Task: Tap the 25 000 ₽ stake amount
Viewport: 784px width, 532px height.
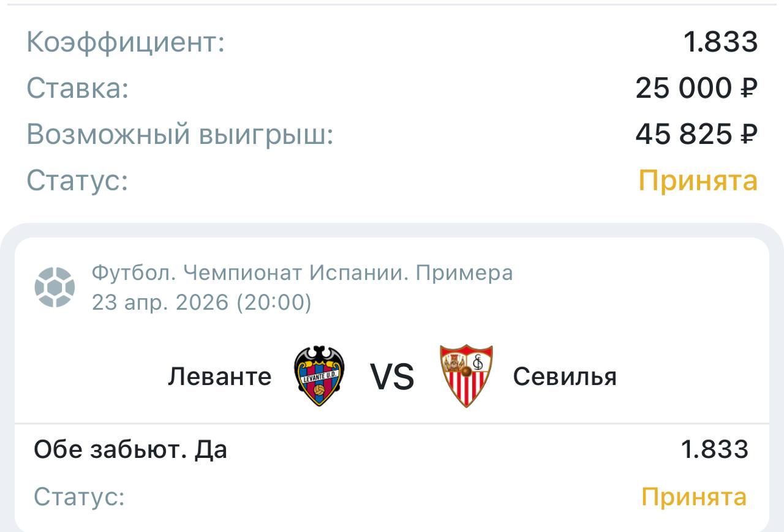Action: pos(696,89)
